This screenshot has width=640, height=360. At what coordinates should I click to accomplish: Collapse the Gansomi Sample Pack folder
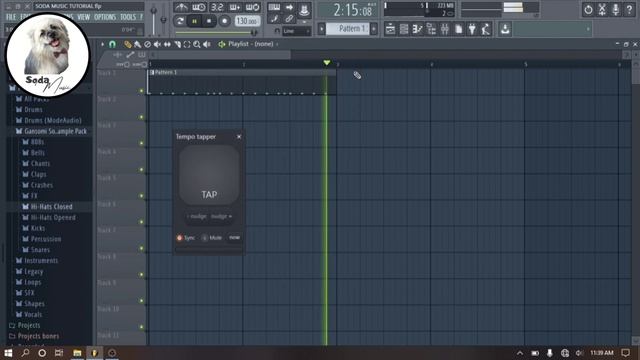[51, 131]
